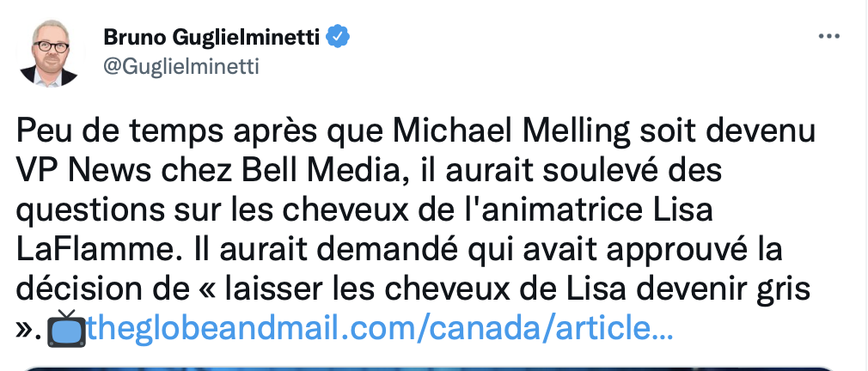Click the display name Bruno Guglielminetti
The width and height of the screenshot is (868, 371).
coord(212,38)
